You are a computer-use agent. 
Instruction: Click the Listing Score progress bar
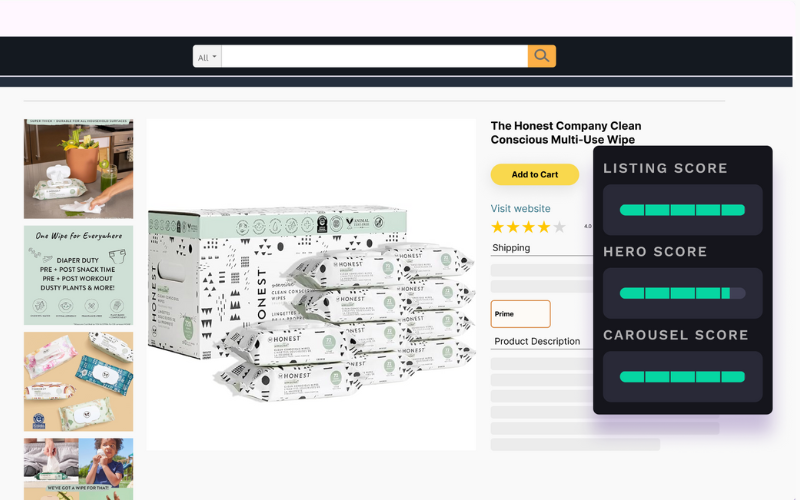click(x=682, y=210)
